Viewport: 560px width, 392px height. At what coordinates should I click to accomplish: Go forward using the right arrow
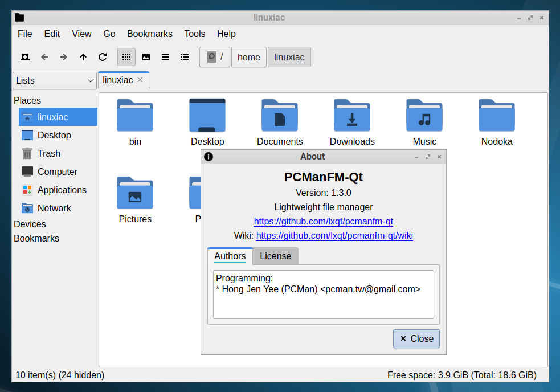pyautogui.click(x=64, y=57)
